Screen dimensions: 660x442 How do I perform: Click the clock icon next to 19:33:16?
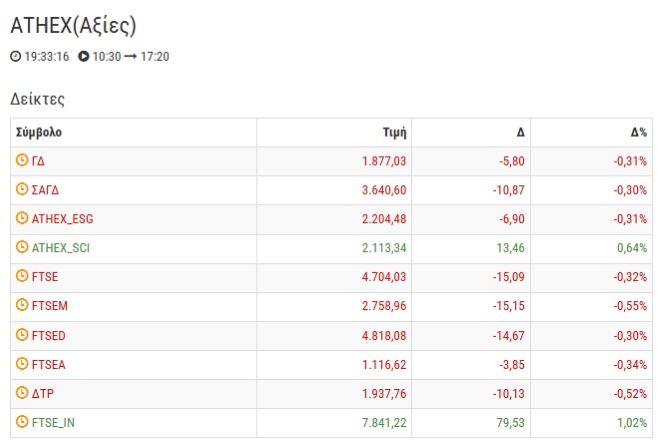[x=15, y=56]
